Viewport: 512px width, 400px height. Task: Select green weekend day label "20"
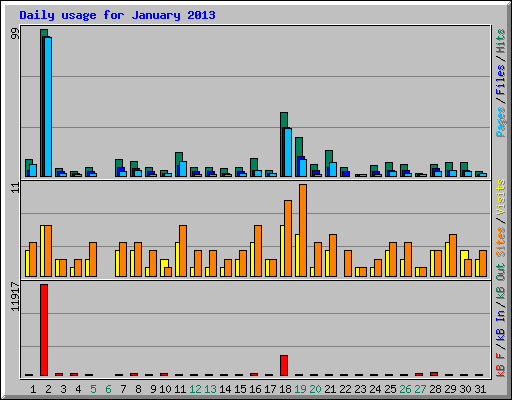point(315,389)
